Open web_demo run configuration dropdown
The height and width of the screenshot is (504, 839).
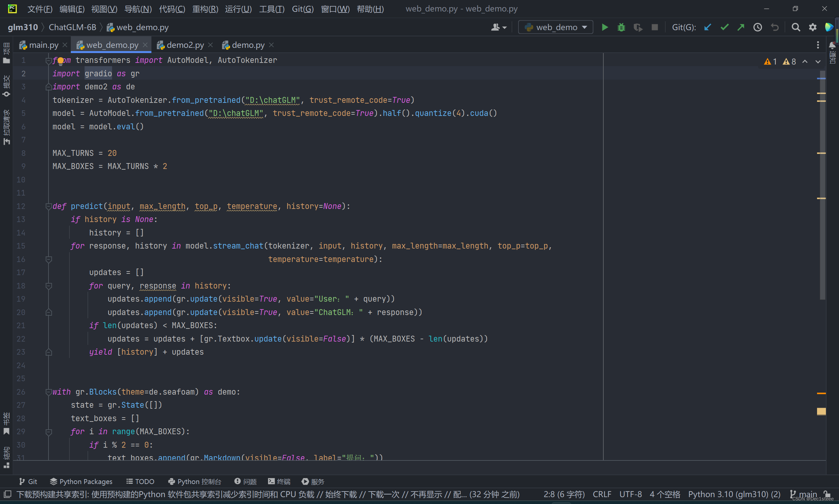[x=556, y=27]
